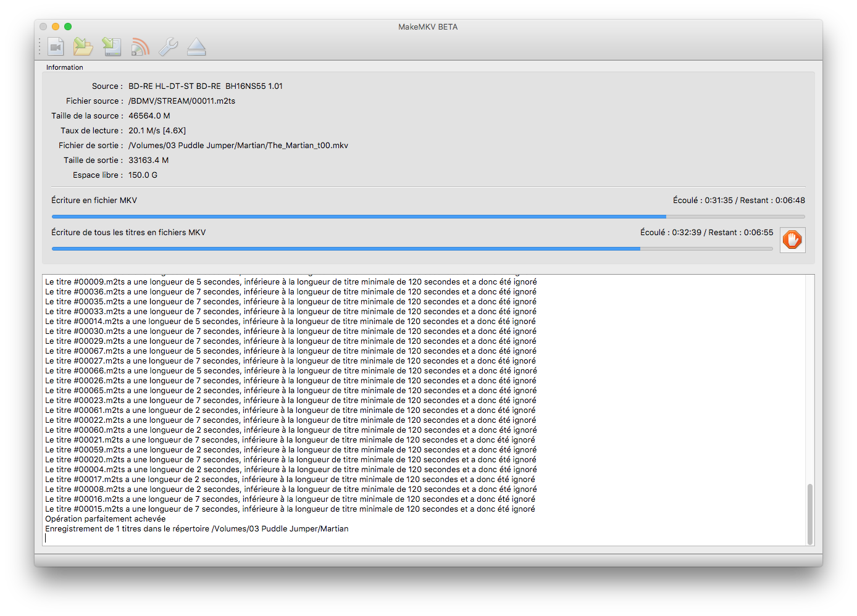This screenshot has height=616, width=857.
Task: Click the Open Files video file icon
Action: click(x=56, y=47)
